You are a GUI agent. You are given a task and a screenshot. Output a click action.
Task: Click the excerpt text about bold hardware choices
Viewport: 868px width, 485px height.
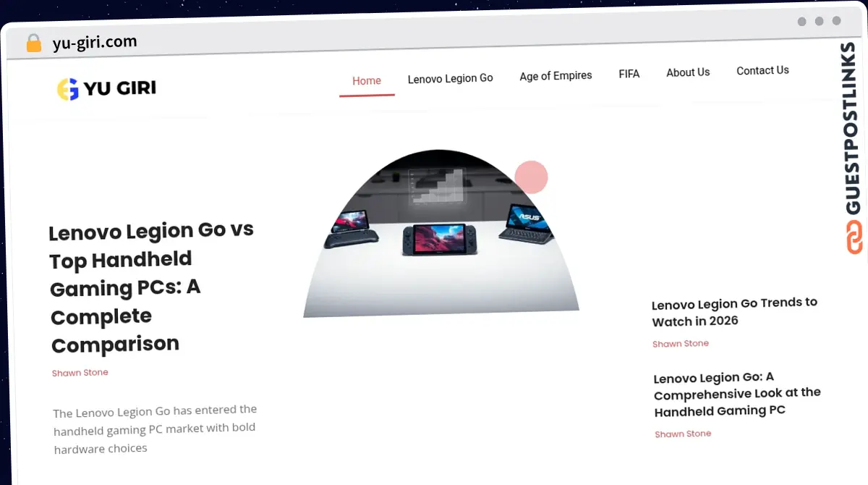click(x=156, y=429)
